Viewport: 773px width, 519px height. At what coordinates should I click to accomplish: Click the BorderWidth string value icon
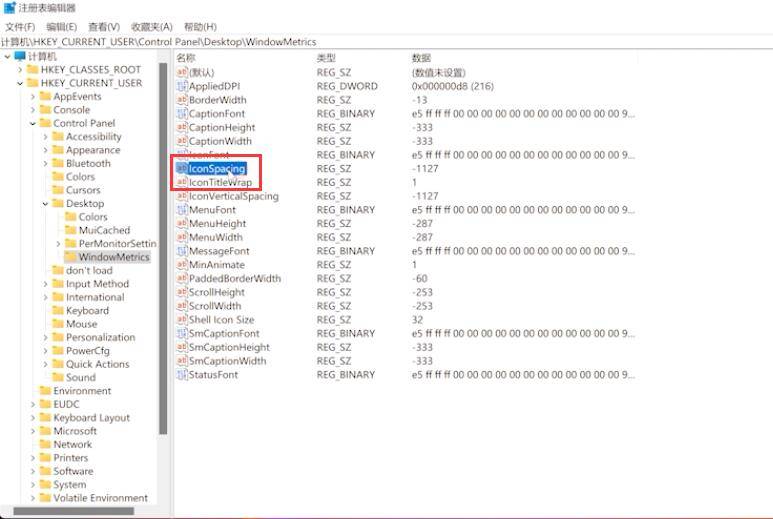(x=182, y=100)
